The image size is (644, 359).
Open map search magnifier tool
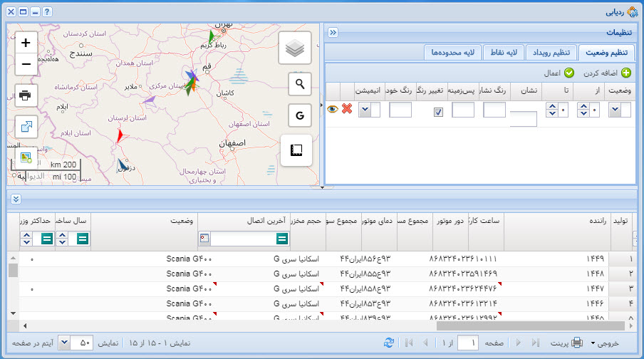click(x=300, y=84)
